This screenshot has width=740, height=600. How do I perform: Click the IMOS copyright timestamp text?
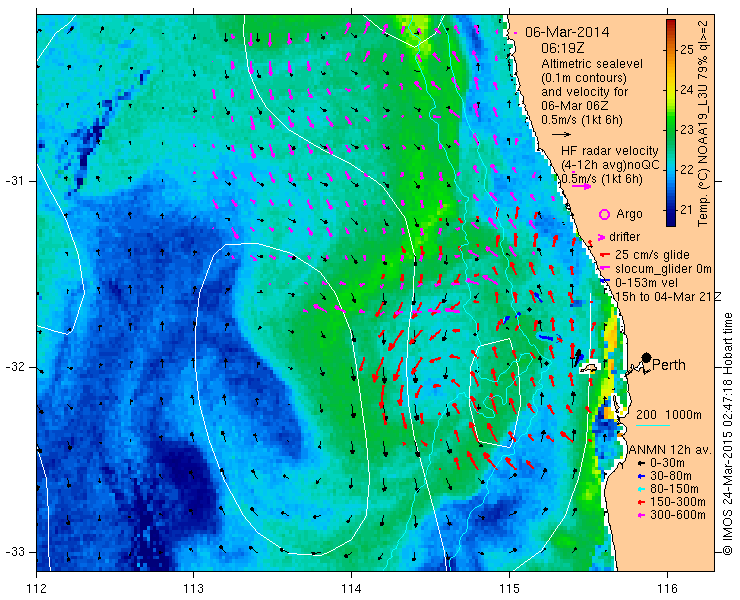[728, 433]
